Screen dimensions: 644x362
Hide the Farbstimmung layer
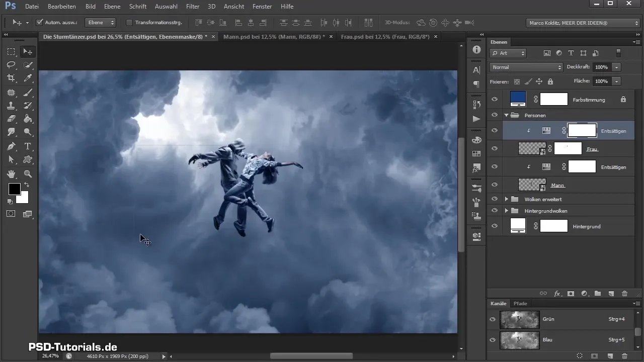click(x=495, y=100)
